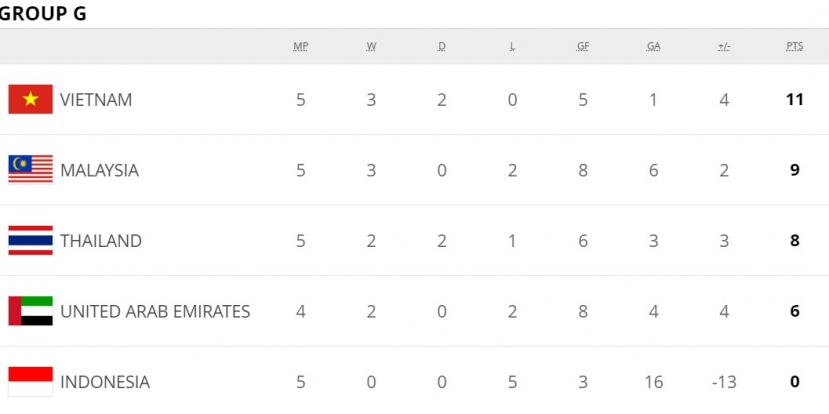The width and height of the screenshot is (829, 414).
Task: Click the D column header
Action: coord(442,47)
